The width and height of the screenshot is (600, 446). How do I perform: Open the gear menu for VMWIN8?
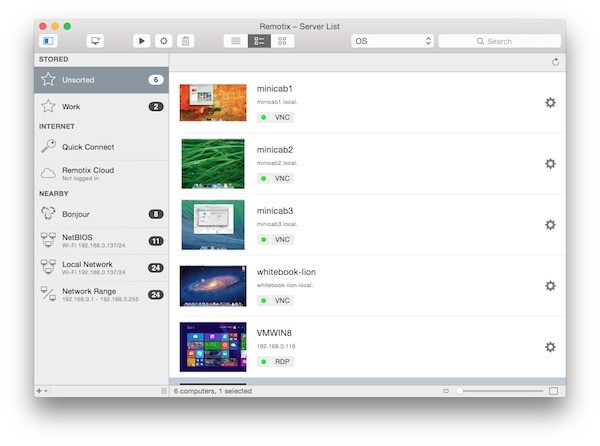point(550,347)
